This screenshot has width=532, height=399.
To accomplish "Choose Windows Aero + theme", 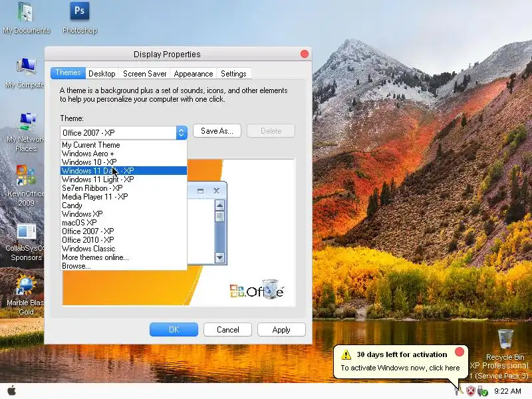I will tap(124, 154).
